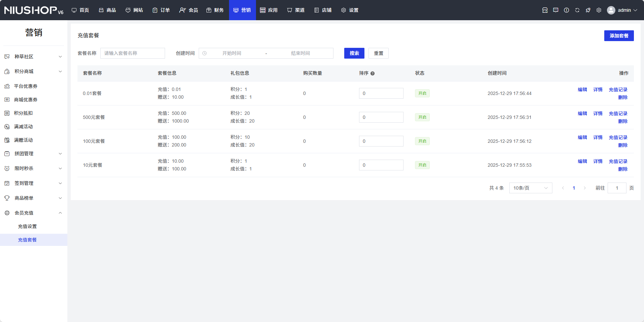Click the store icon in top bar
Image resolution: width=644 pixels, height=322 pixels.
[545, 10]
